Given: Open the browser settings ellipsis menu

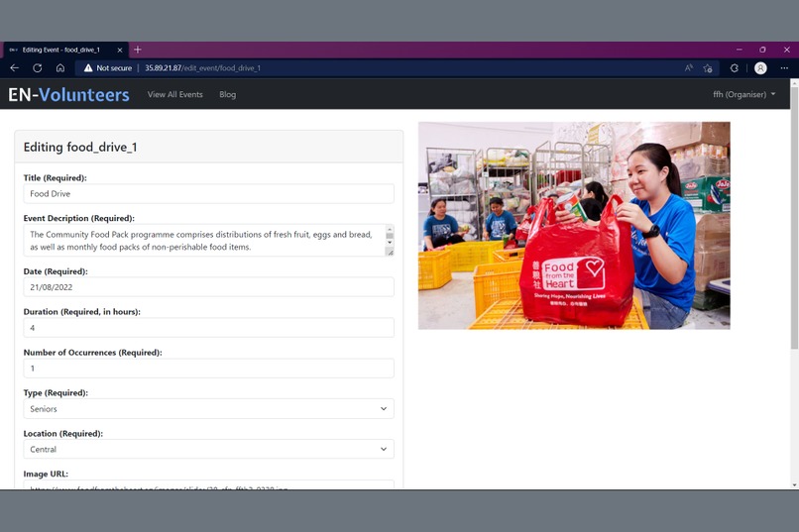Looking at the screenshot, I should coord(784,67).
